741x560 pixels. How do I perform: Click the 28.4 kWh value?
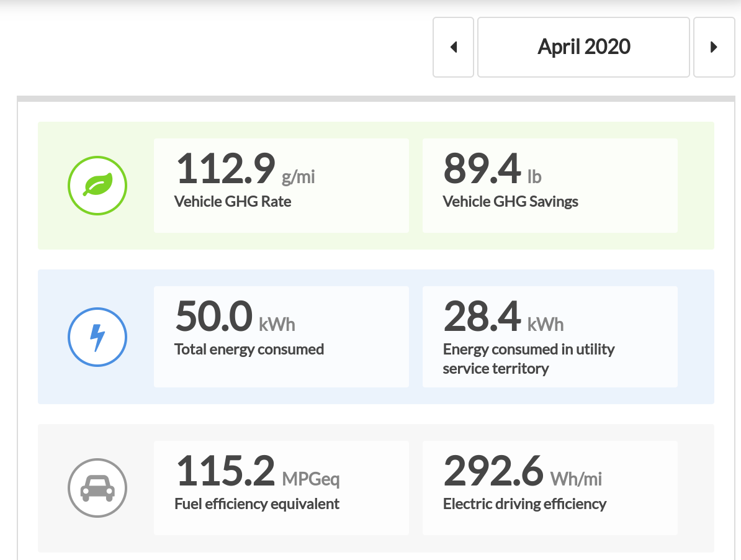[482, 317]
